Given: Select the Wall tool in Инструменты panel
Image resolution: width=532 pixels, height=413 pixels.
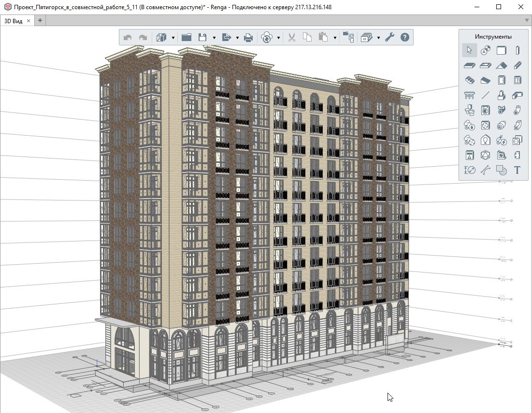Looking at the screenshot, I should coord(501,50).
